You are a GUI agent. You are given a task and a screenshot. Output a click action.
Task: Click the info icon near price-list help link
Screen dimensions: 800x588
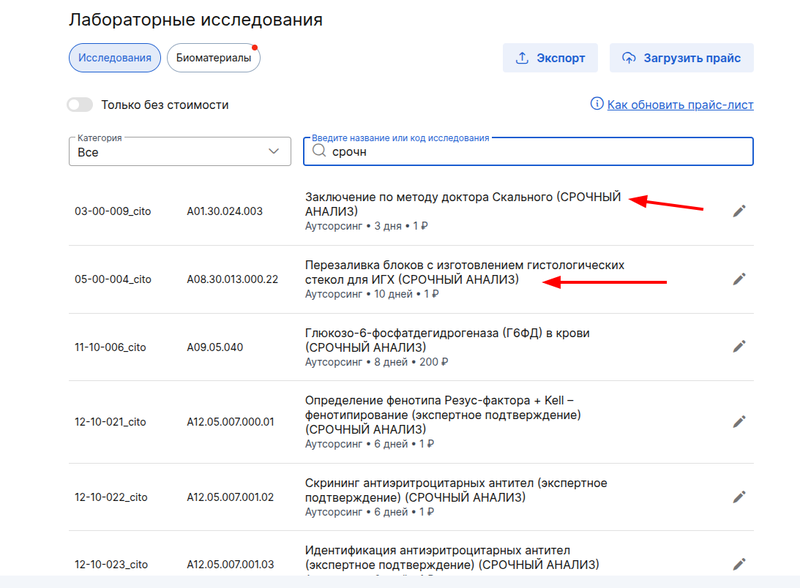597,104
